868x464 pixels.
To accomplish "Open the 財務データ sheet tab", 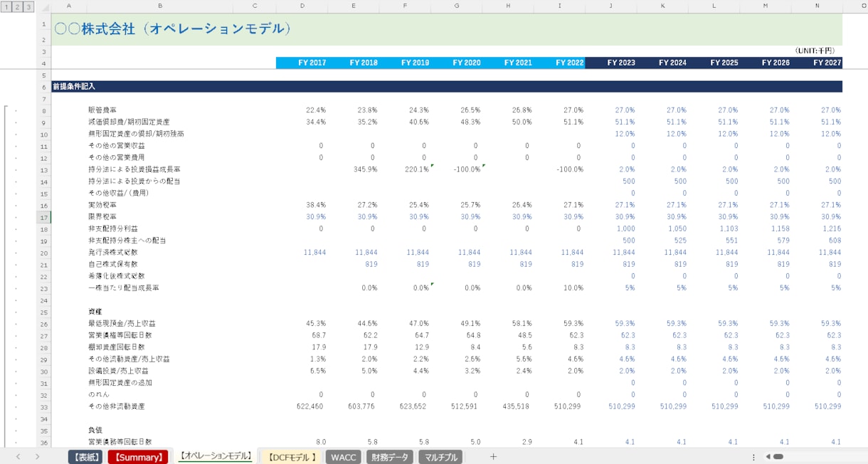I will pos(390,457).
